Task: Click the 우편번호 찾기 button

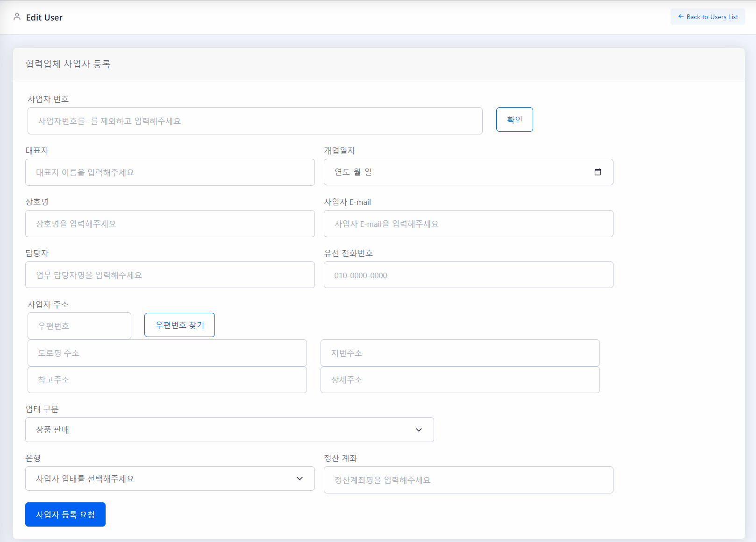Action: click(179, 325)
